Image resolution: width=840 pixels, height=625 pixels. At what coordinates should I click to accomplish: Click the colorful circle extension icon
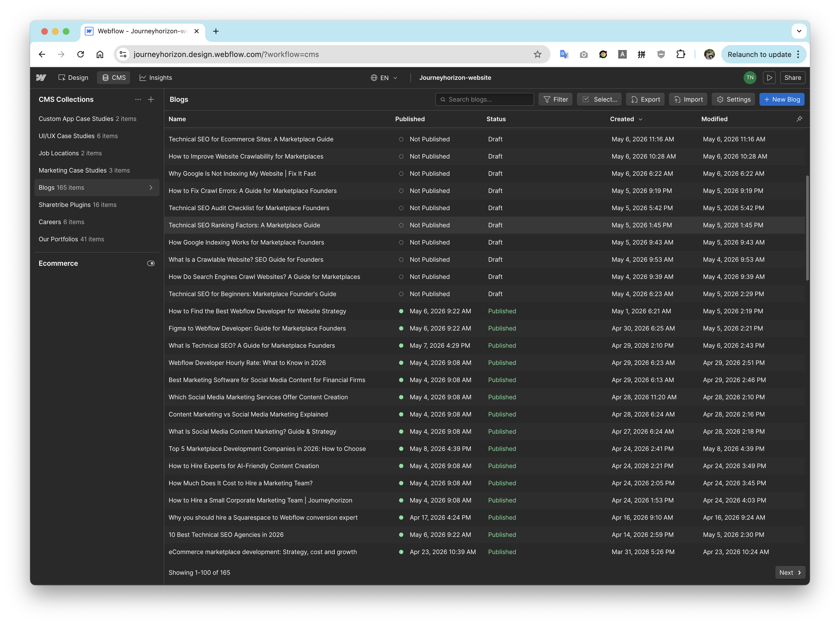[603, 55]
